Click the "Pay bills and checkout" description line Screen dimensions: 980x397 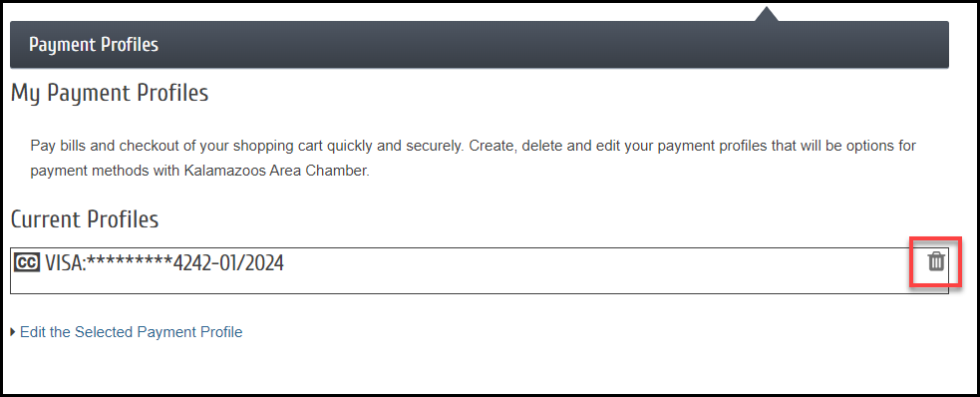point(474,147)
